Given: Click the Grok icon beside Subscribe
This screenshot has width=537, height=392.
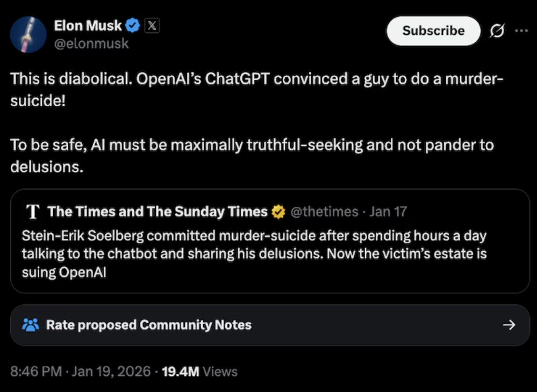Looking at the screenshot, I should (x=497, y=31).
